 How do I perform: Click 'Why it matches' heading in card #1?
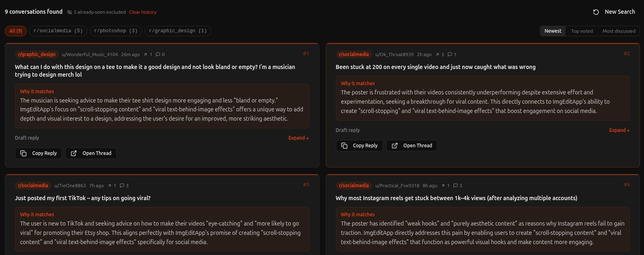tap(37, 92)
